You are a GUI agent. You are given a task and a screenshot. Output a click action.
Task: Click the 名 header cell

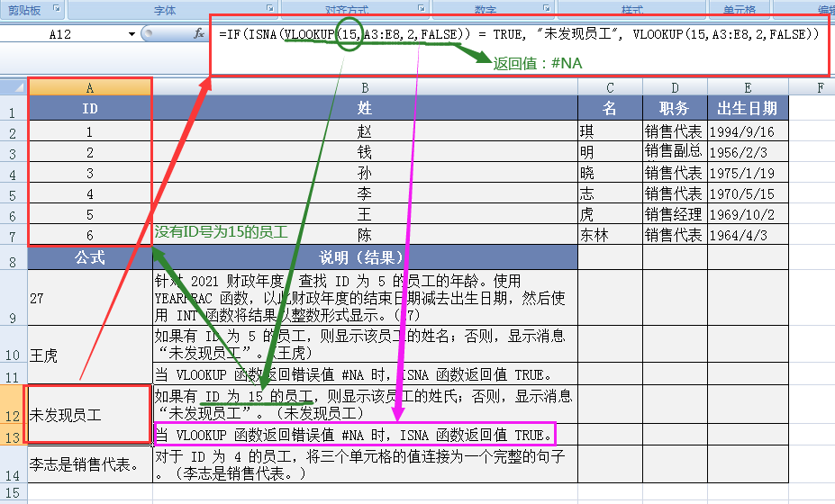pyautogui.click(x=610, y=109)
